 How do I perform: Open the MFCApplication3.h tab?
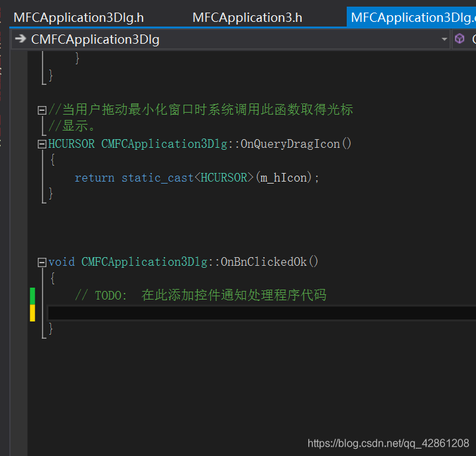click(x=247, y=18)
